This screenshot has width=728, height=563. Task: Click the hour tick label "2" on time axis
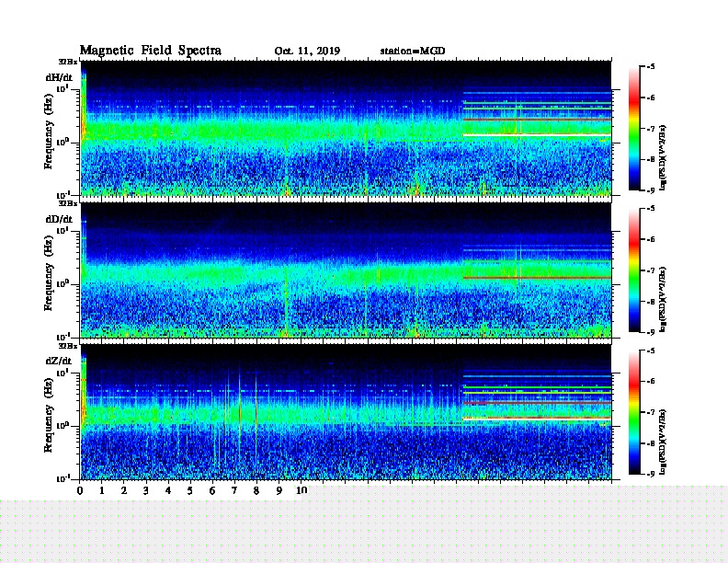[124, 490]
